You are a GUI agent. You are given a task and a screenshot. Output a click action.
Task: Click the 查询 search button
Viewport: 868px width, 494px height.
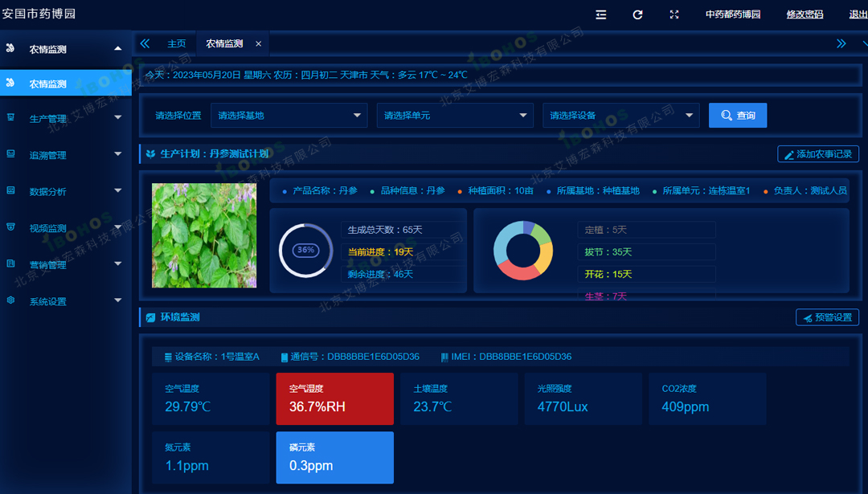pos(737,116)
